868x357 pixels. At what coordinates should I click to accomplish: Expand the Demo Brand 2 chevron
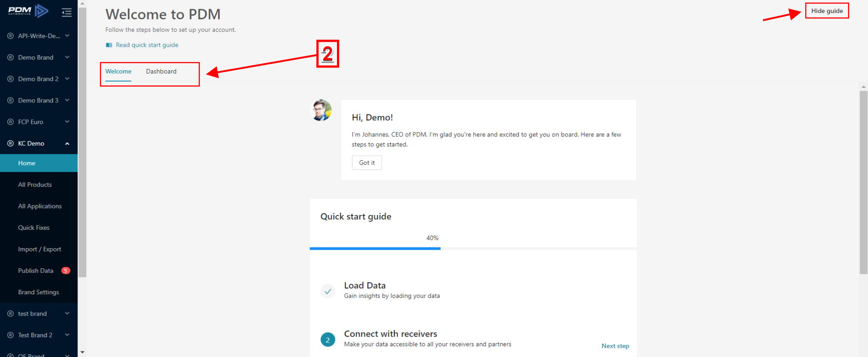(x=67, y=79)
